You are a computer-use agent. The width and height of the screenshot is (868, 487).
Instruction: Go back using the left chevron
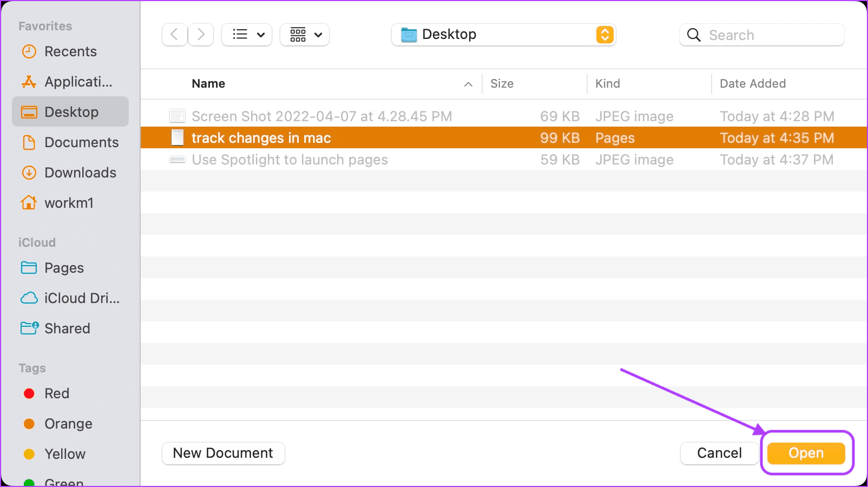click(x=174, y=35)
